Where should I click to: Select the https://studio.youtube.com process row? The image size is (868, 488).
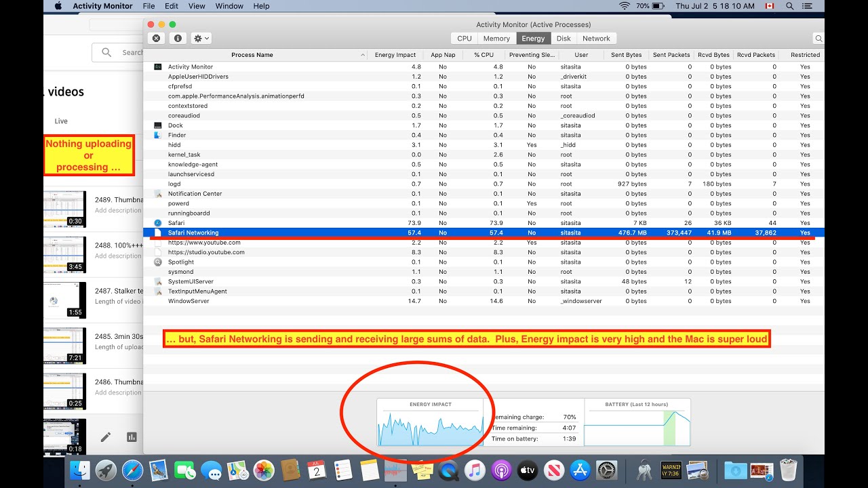(484, 252)
